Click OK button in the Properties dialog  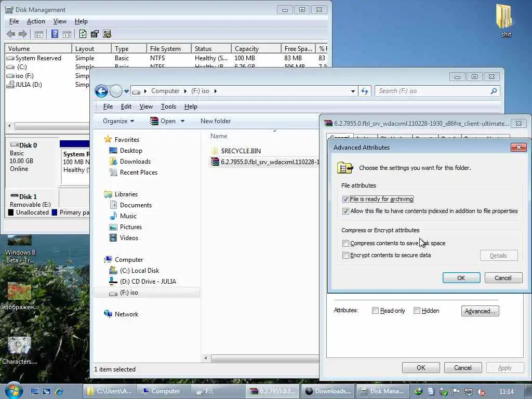tap(421, 368)
